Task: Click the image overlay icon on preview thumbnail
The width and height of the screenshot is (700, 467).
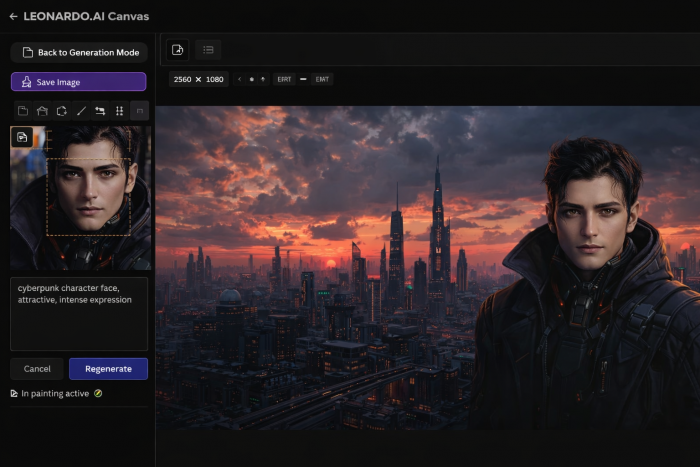Action: [22, 137]
